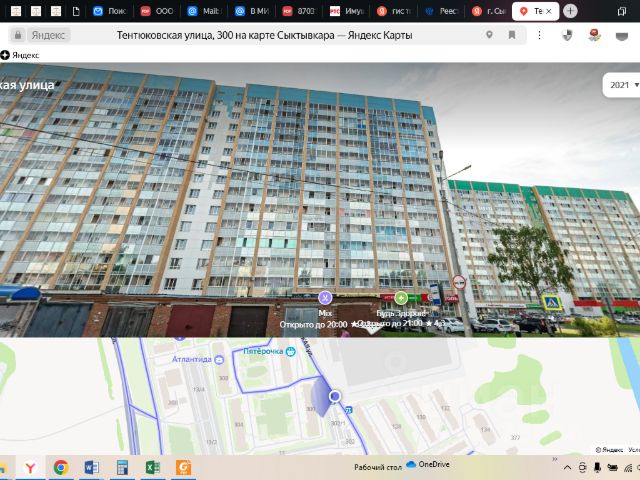
Task: Click the page title in the address bar
Action: click(x=264, y=36)
